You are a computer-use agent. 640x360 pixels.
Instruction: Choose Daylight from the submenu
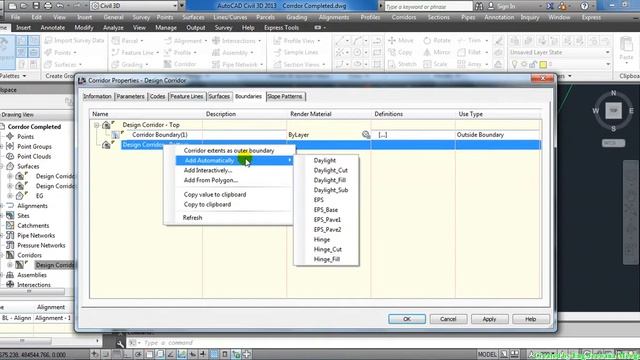tap(325, 160)
